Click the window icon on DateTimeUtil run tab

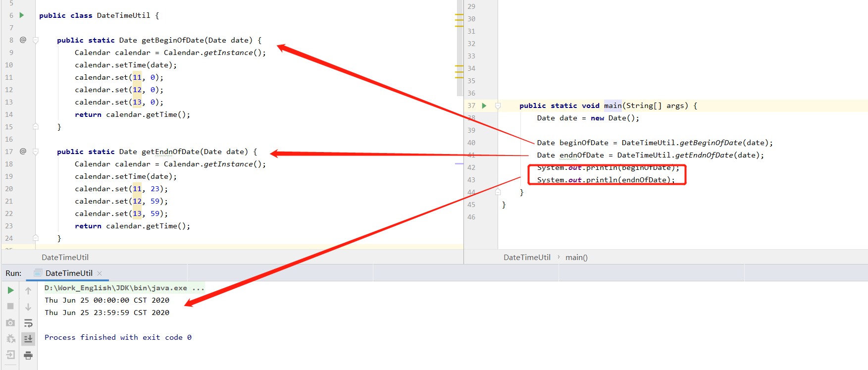pyautogui.click(x=38, y=273)
